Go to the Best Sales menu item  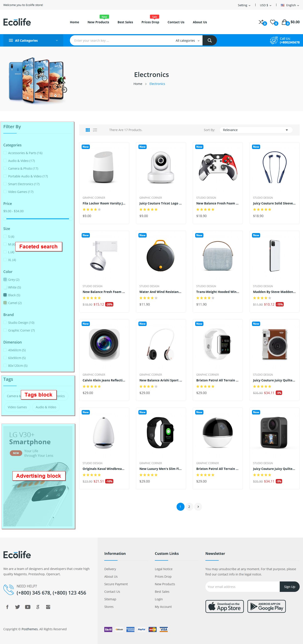[125, 22]
